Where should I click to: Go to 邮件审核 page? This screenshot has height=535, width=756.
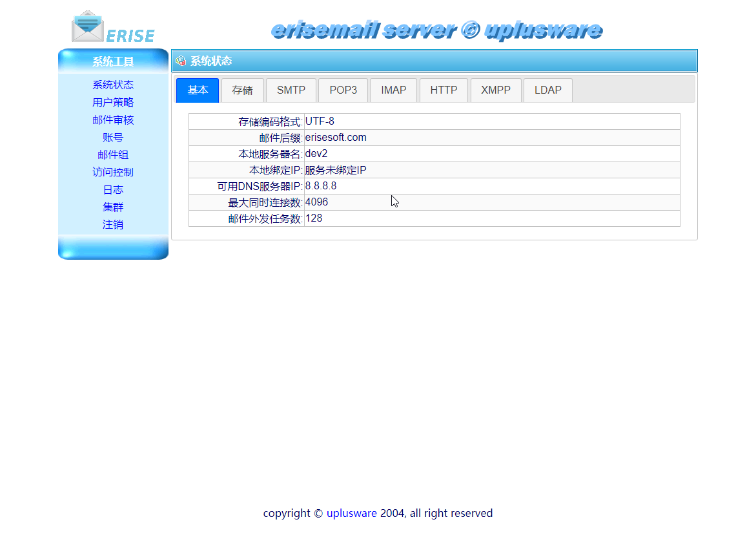[113, 120]
